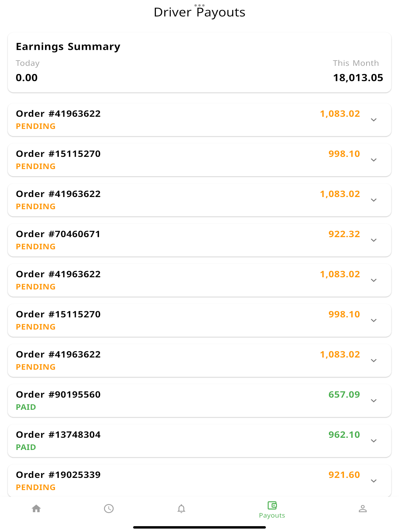Open paid Order #90195560 row
The width and height of the screenshot is (399, 532).
[199, 401]
